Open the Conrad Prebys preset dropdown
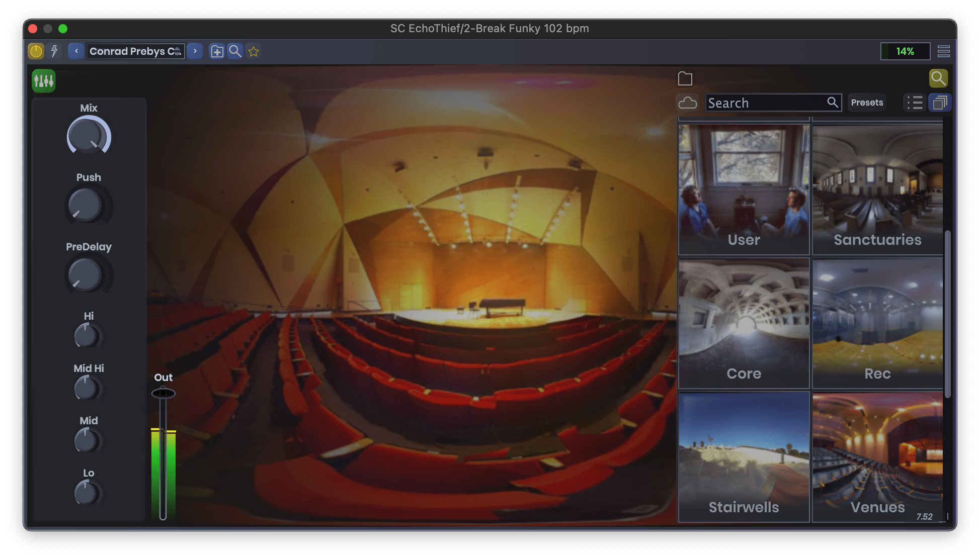This screenshot has width=980, height=558. [x=135, y=51]
